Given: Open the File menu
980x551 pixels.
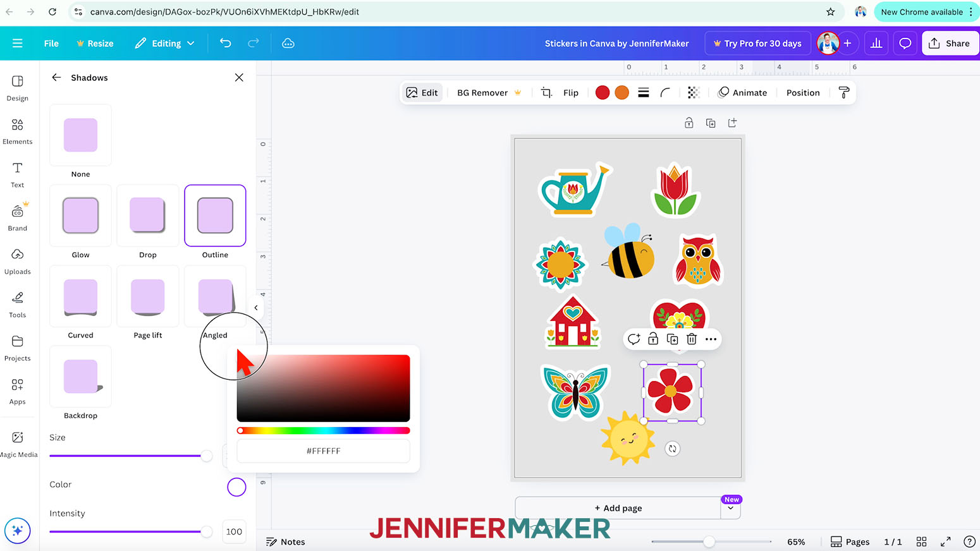Looking at the screenshot, I should pos(51,43).
